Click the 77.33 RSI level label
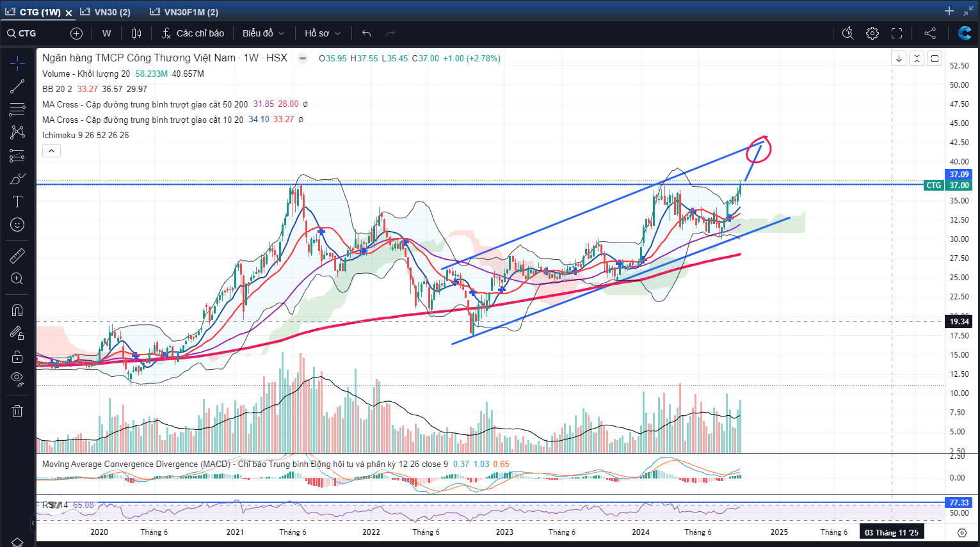980x547 pixels. [x=959, y=503]
